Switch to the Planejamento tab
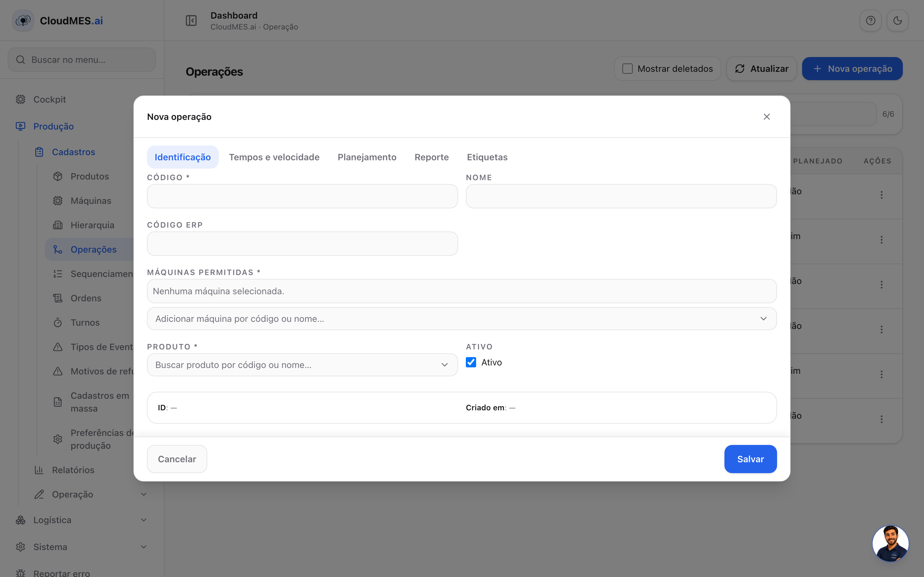The width and height of the screenshot is (924, 577). click(x=367, y=157)
